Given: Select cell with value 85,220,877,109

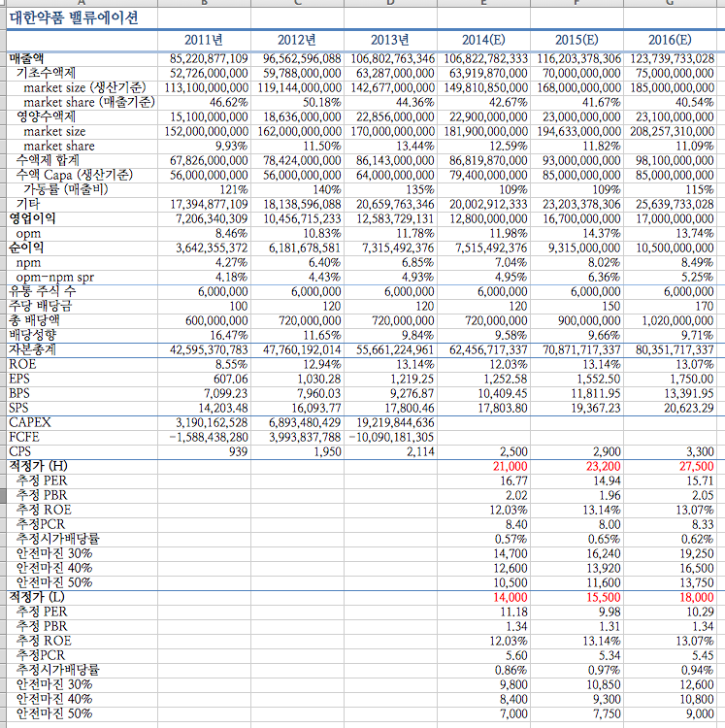Looking at the screenshot, I should coord(209,59).
